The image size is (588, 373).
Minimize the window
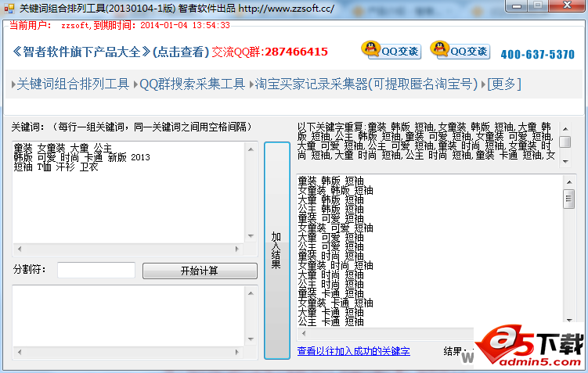[517, 5]
